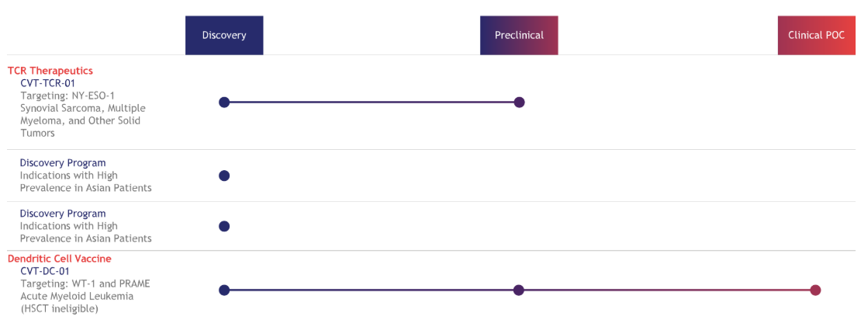Select the Preclinical stage header
The height and width of the screenshot is (327, 868).
pos(519,35)
